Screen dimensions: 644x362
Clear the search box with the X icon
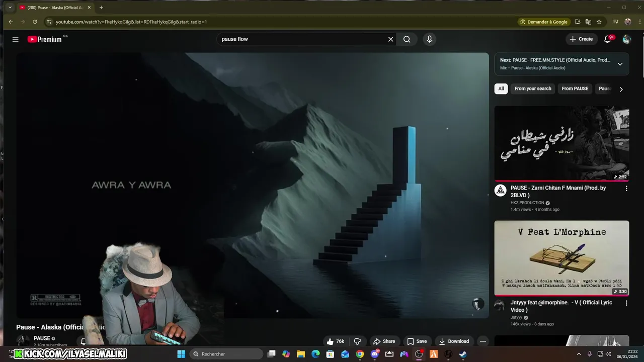[390, 39]
